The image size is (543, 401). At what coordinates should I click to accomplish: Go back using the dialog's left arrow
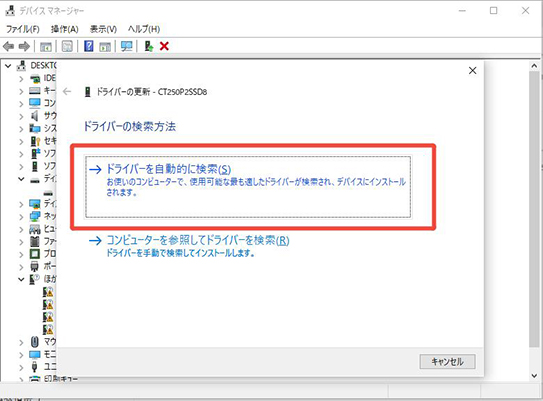[x=67, y=91]
